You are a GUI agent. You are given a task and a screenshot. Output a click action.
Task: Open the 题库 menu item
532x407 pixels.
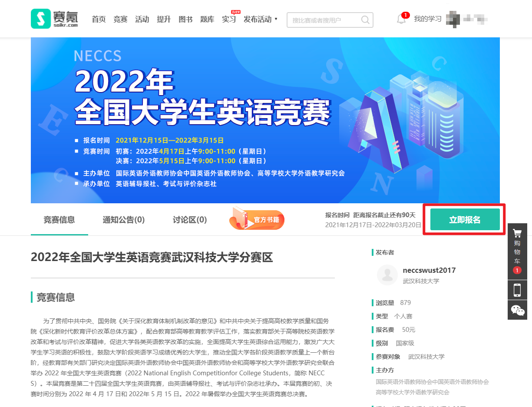click(207, 19)
